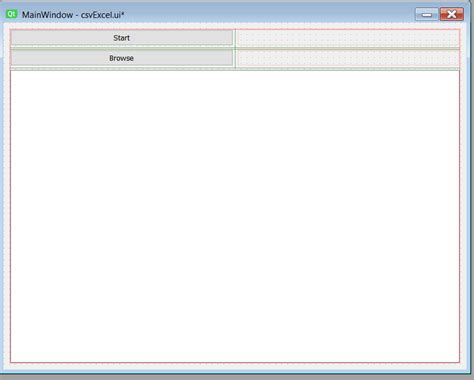Select the large white text area widget
474x380 pixels.
tap(235, 216)
